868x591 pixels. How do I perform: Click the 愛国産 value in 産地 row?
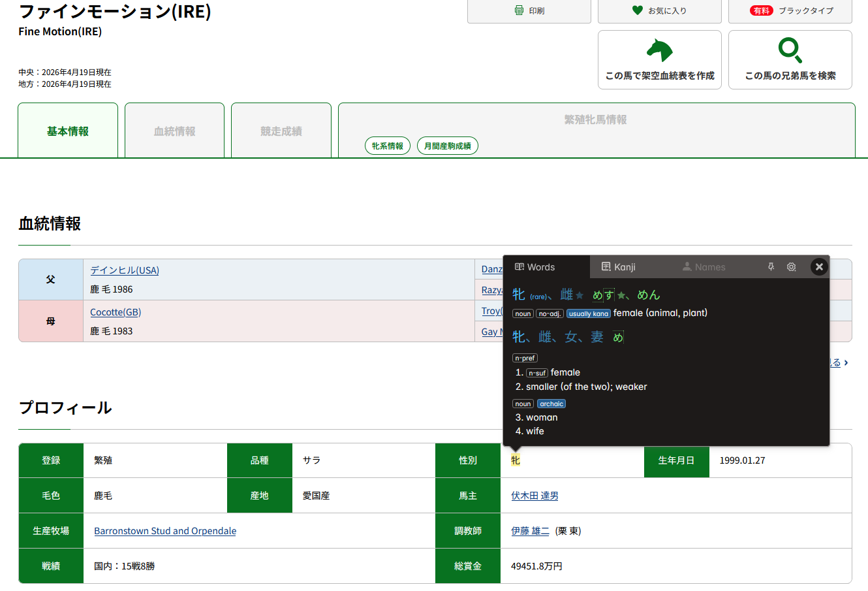pyautogui.click(x=316, y=496)
